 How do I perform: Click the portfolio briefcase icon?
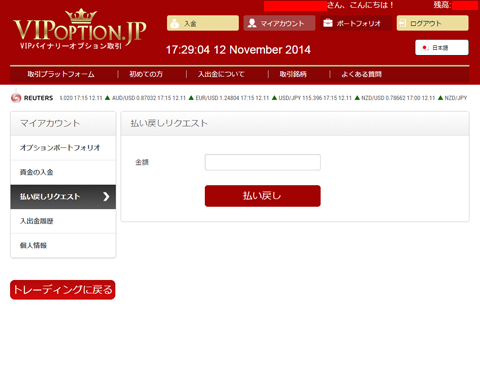[x=328, y=23]
